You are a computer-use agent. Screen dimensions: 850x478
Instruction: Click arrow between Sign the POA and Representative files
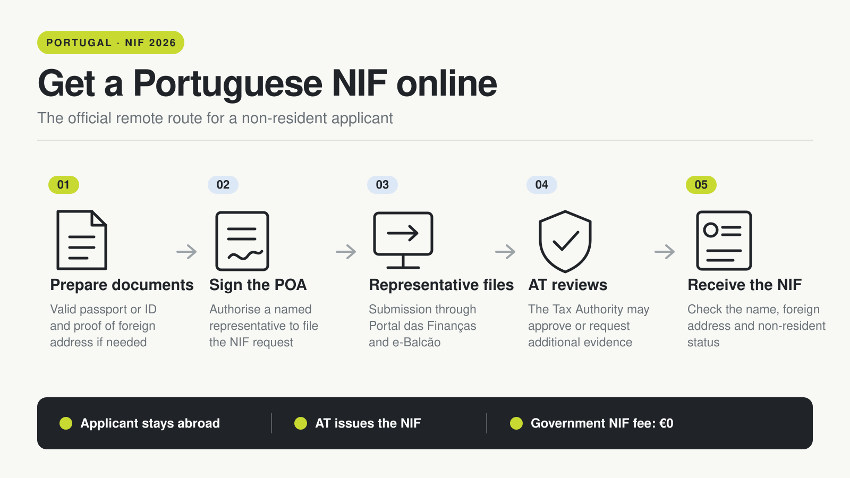[346, 251]
